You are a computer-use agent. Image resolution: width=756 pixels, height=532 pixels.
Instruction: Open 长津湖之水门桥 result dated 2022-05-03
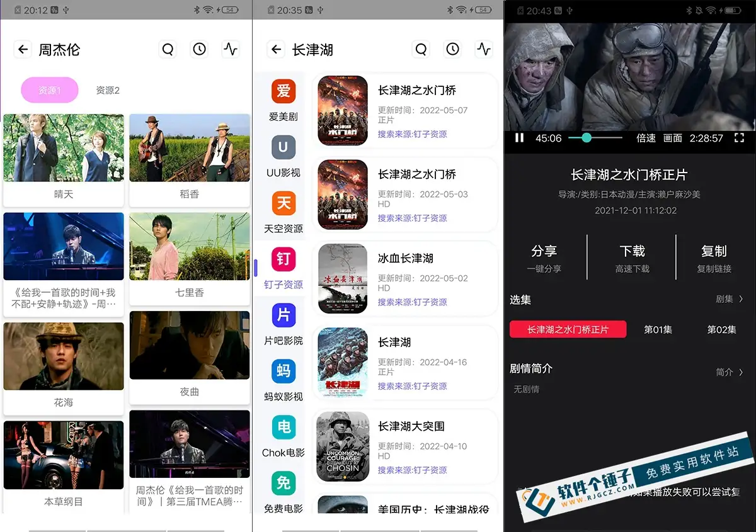click(406, 195)
